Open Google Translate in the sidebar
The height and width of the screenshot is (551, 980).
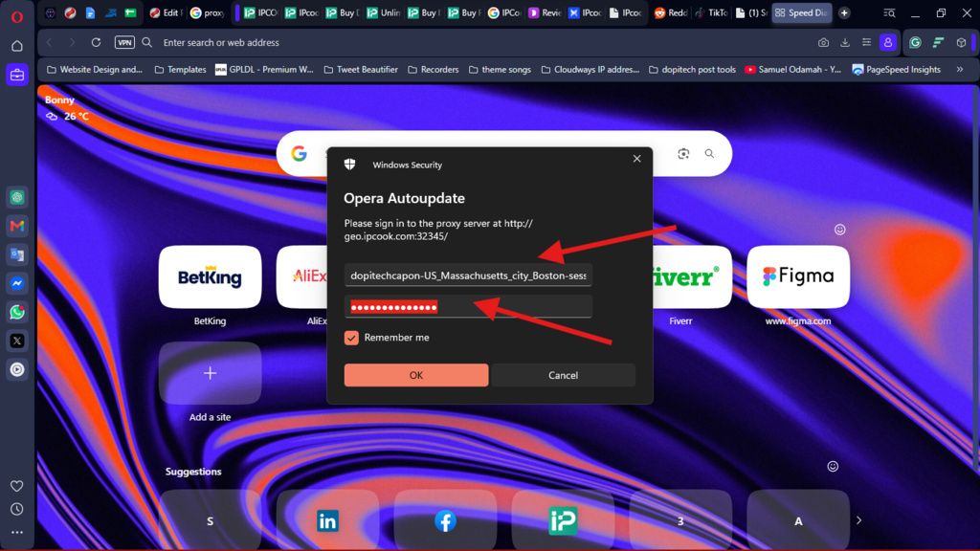(17, 254)
